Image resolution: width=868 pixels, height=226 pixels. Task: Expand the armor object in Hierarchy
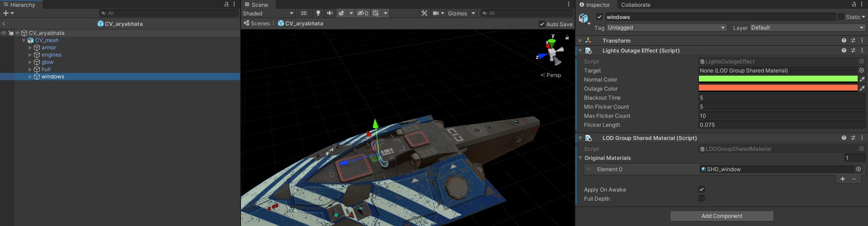30,48
